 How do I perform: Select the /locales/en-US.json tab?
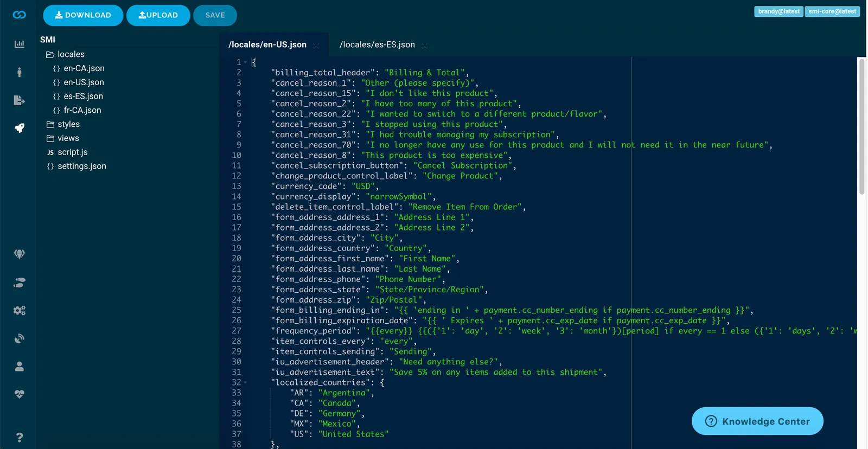point(267,44)
